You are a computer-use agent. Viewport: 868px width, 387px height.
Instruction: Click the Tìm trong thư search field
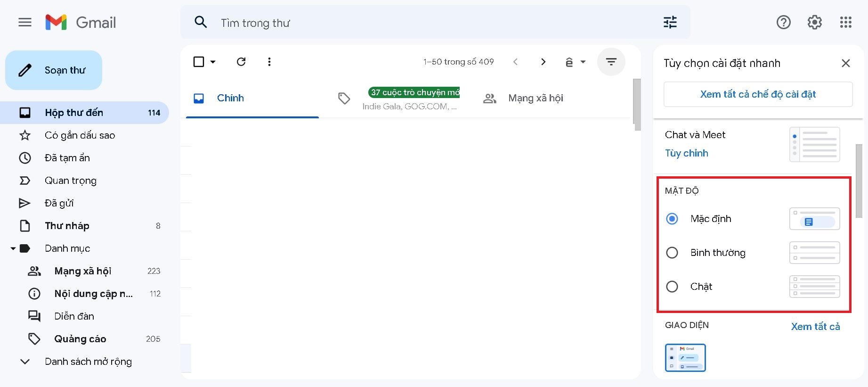click(x=436, y=23)
